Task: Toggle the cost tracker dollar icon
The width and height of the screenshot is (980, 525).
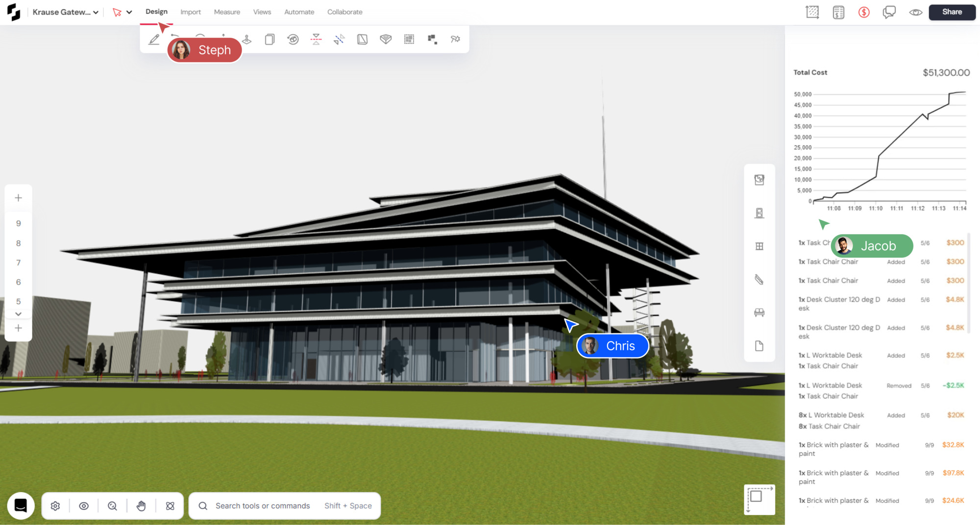Action: 864,12
